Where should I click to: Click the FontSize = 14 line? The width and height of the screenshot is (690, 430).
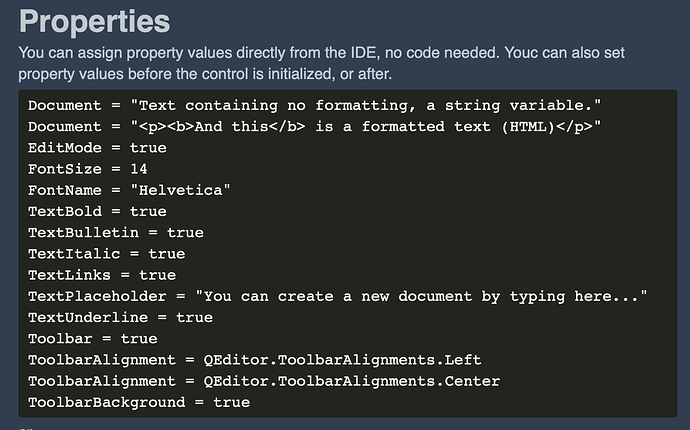click(x=88, y=169)
